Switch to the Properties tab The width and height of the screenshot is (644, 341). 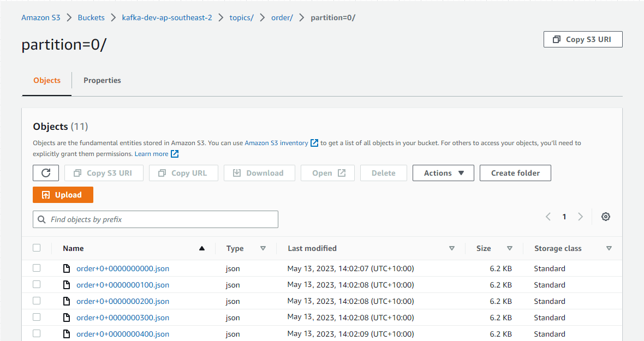(102, 80)
